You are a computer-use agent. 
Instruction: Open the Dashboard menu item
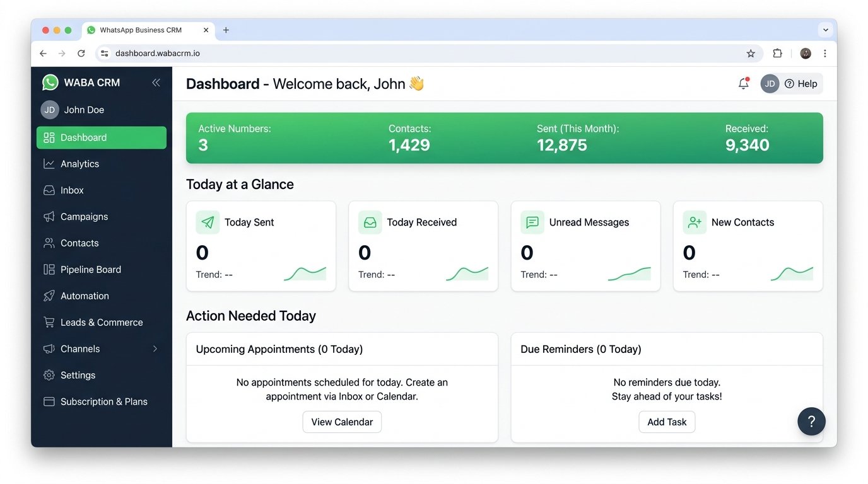[102, 137]
